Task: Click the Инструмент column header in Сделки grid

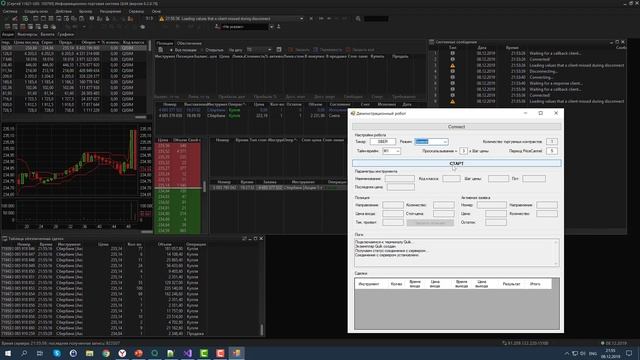Action: tap(369, 284)
